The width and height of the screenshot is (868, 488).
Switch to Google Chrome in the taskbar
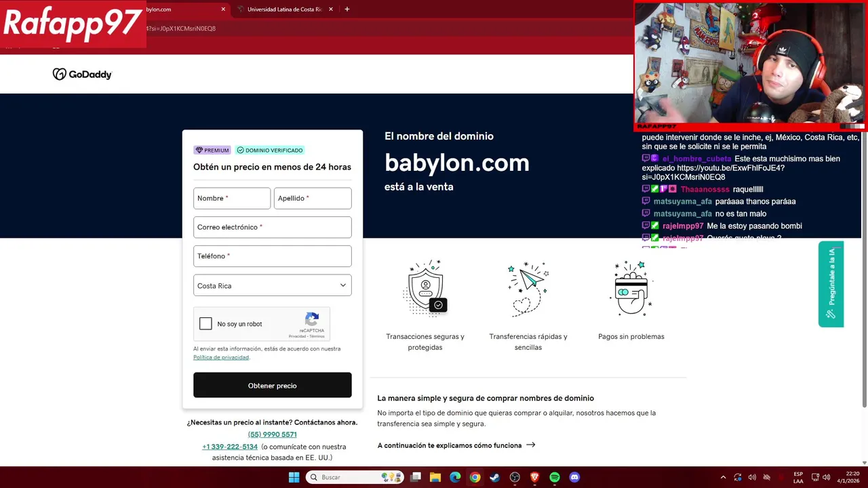tap(475, 477)
